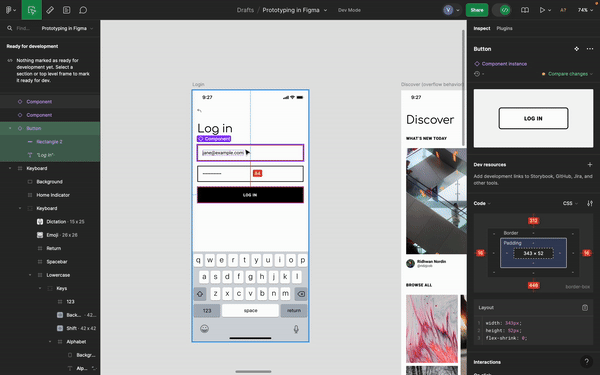Click the Discover frame architecture photo

pos(436,201)
